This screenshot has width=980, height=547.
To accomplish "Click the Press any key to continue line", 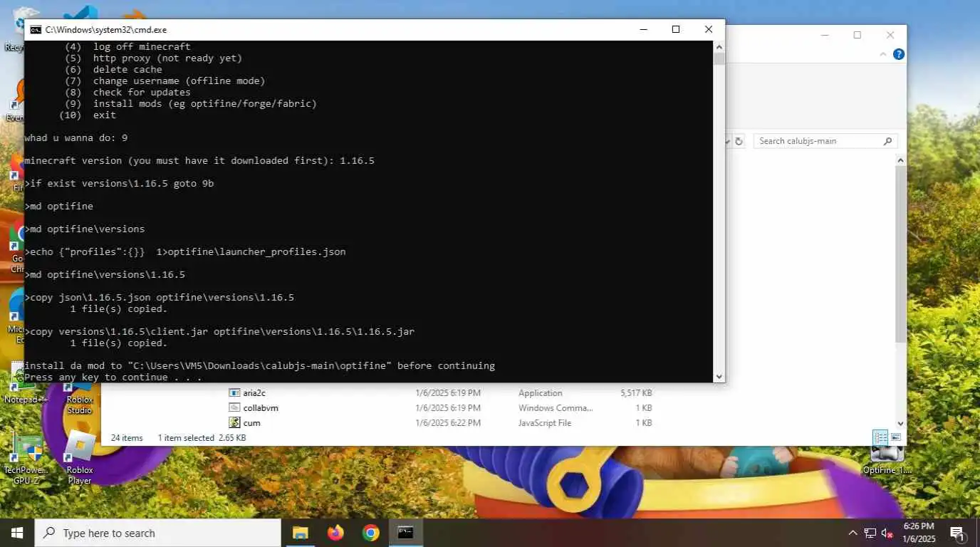I will [x=113, y=377].
